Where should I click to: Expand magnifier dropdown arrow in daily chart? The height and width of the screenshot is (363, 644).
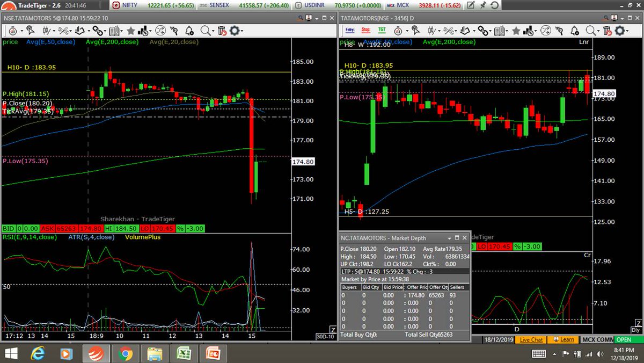click(x=598, y=31)
